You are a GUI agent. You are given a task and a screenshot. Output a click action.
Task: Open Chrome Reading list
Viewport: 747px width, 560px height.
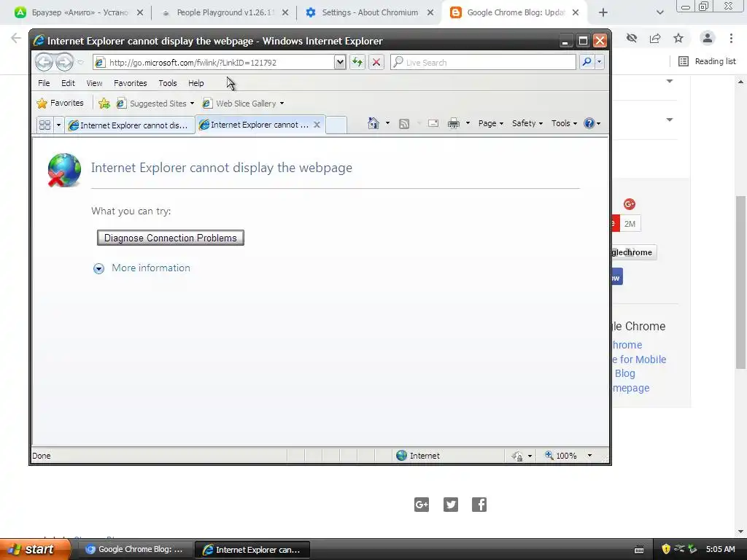[707, 61]
